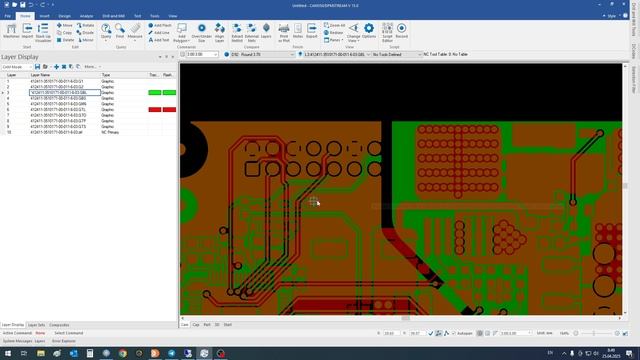Screen dimensions: 640x360
Task: Switch to the Design ribbon tab
Action: click(64, 16)
